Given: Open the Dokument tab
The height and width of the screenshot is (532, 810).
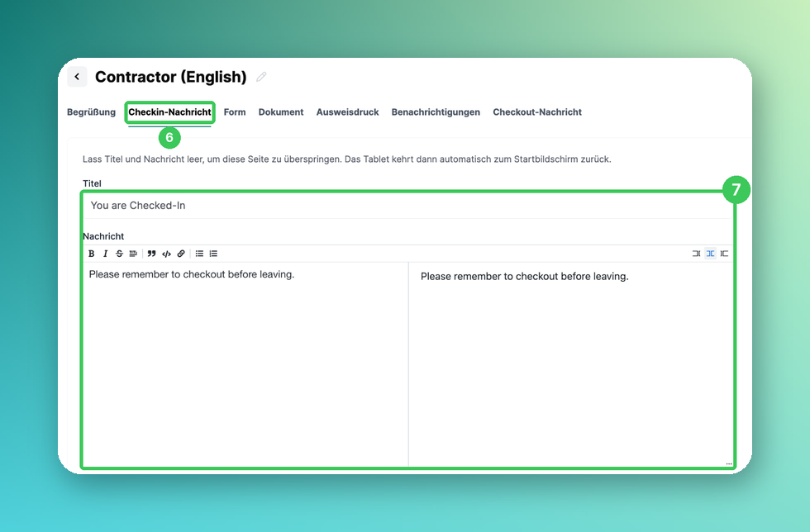Looking at the screenshot, I should [281, 112].
